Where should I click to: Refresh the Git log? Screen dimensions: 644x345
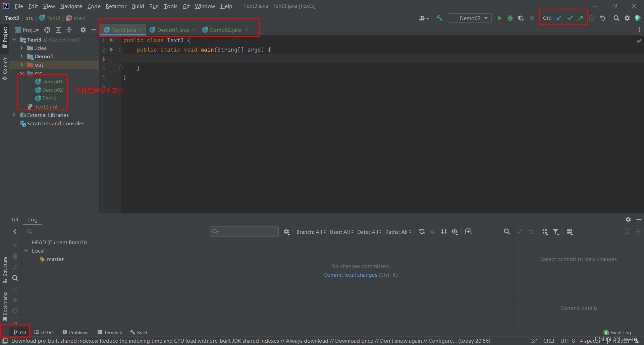(x=422, y=231)
